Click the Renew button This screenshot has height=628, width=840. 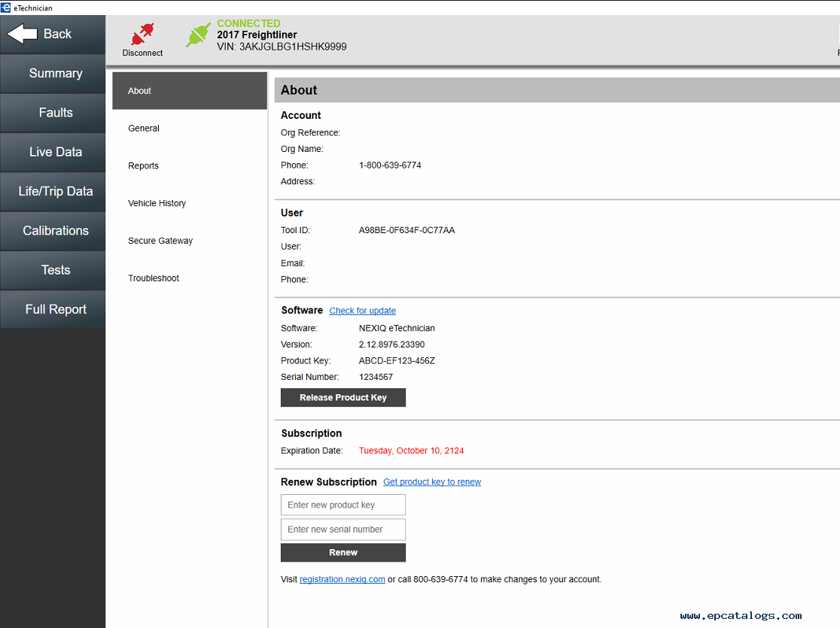tap(343, 553)
